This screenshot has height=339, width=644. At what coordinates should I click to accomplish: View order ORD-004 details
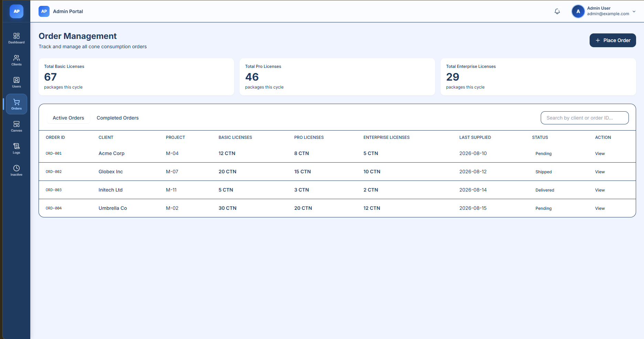600,208
